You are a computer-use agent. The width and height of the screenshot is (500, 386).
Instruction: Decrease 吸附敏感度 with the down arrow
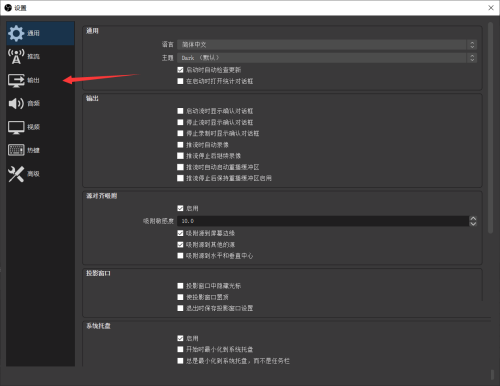tap(473, 224)
